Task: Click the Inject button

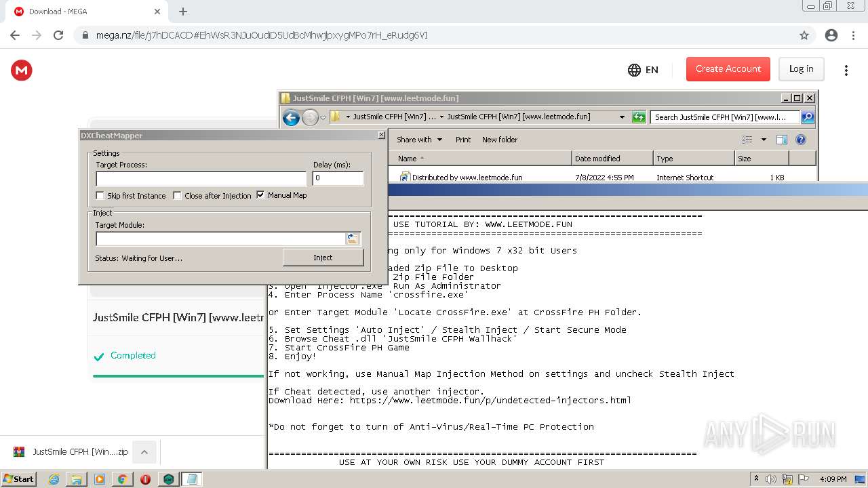Action: click(323, 258)
